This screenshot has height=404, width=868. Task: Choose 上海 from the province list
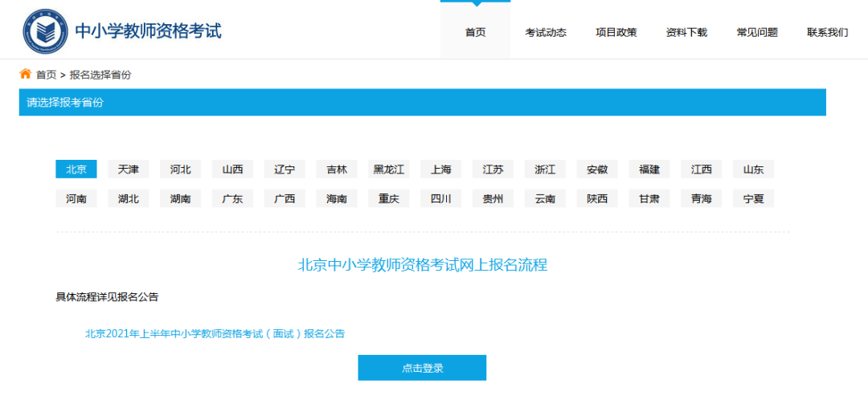coord(441,169)
